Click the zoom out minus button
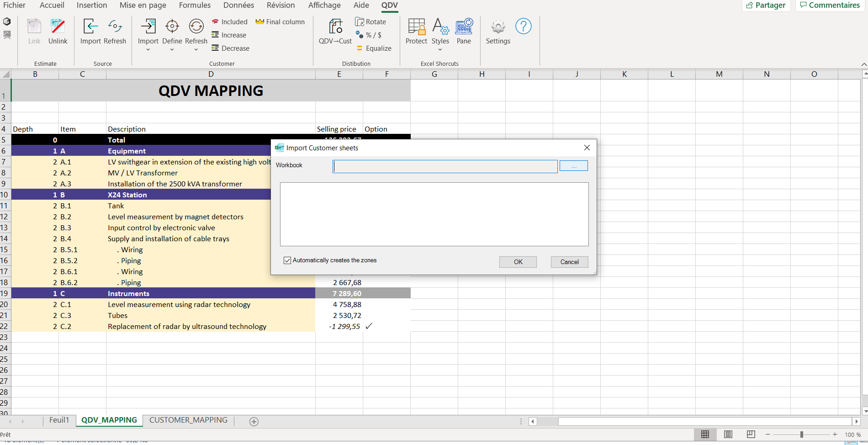The width and height of the screenshot is (868, 445). point(768,434)
